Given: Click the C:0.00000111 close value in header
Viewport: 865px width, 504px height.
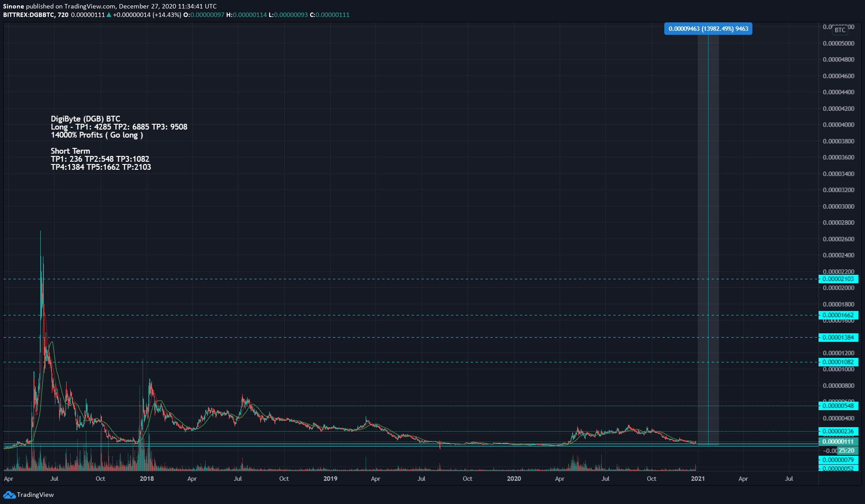Looking at the screenshot, I should [329, 15].
